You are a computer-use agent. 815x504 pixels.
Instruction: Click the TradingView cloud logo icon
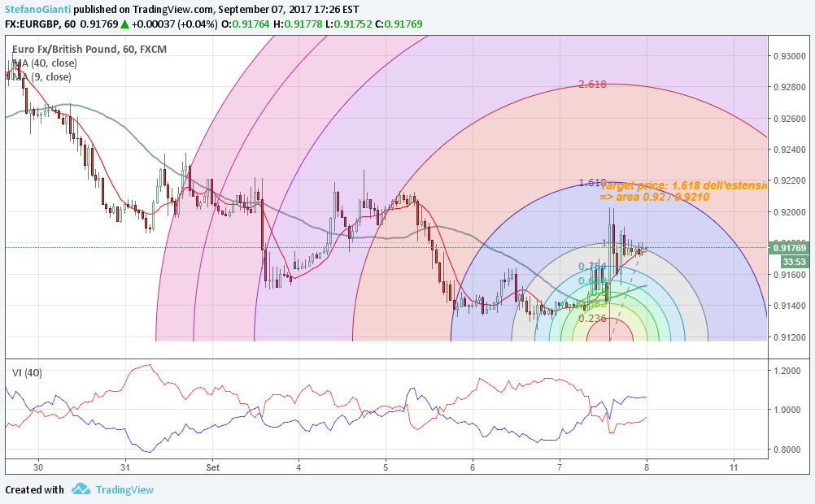point(81,489)
